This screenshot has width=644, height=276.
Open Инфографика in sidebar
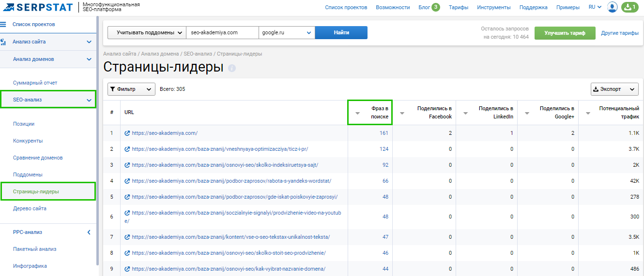[30, 266]
